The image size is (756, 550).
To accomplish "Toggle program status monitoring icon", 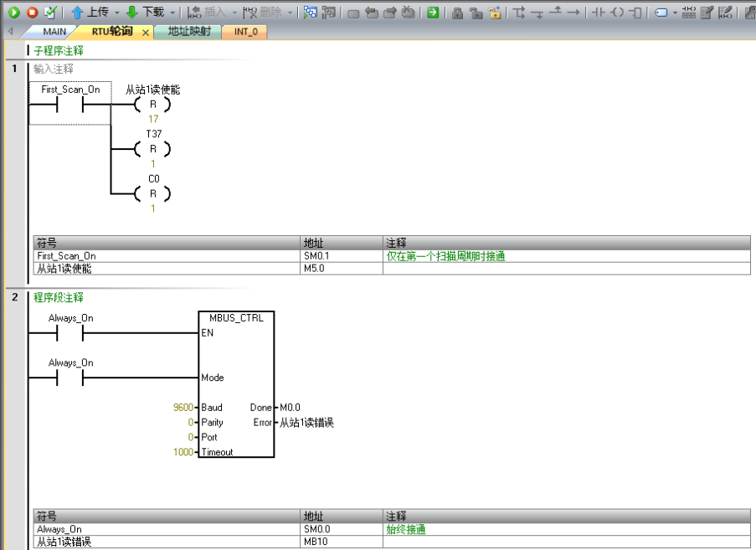I will pos(311,13).
